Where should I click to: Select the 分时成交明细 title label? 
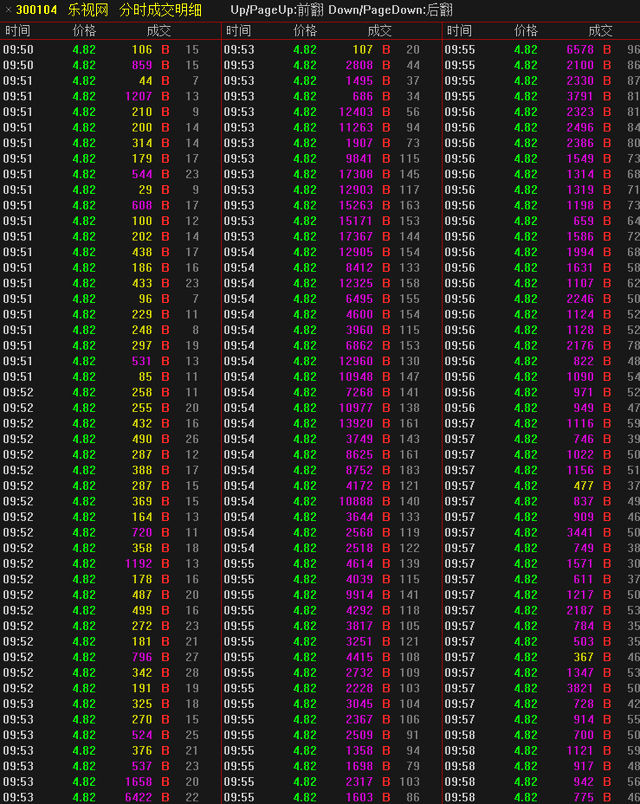(160, 10)
